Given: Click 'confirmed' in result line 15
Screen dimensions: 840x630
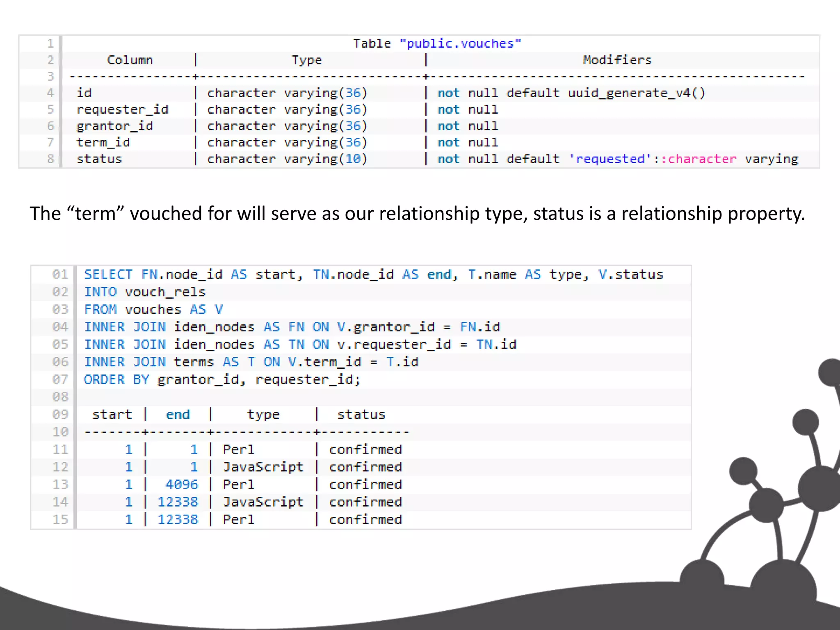Looking at the screenshot, I should pos(365,520).
